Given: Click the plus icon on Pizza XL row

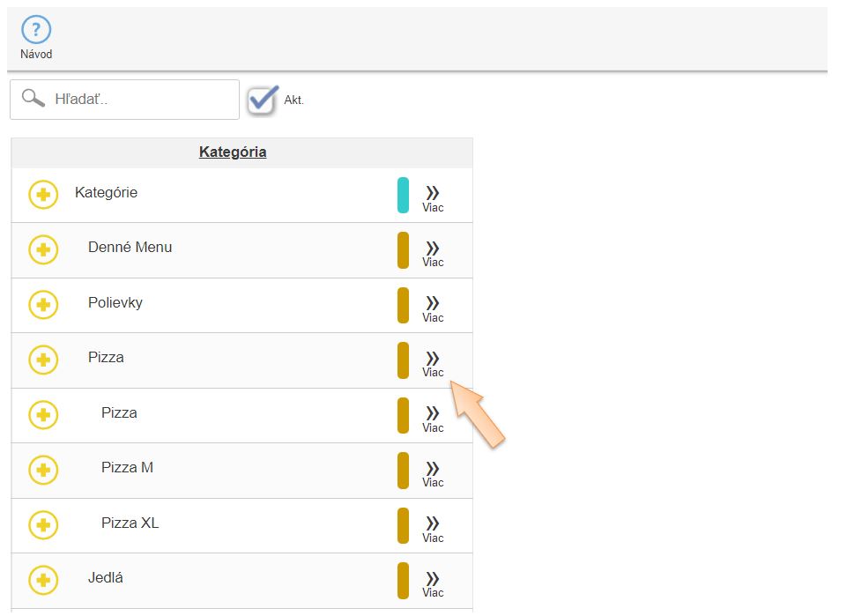Looking at the screenshot, I should click(43, 525).
